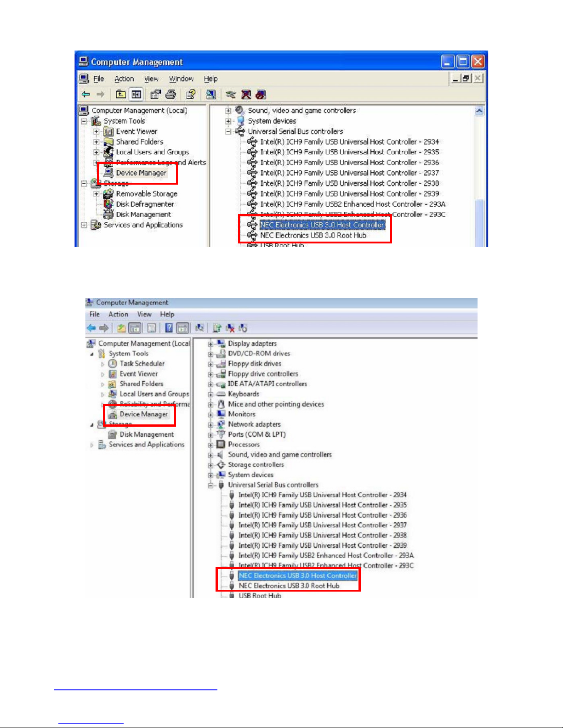
Task: Click Print icon in upper window toolbar
Action: pyautogui.click(x=171, y=95)
